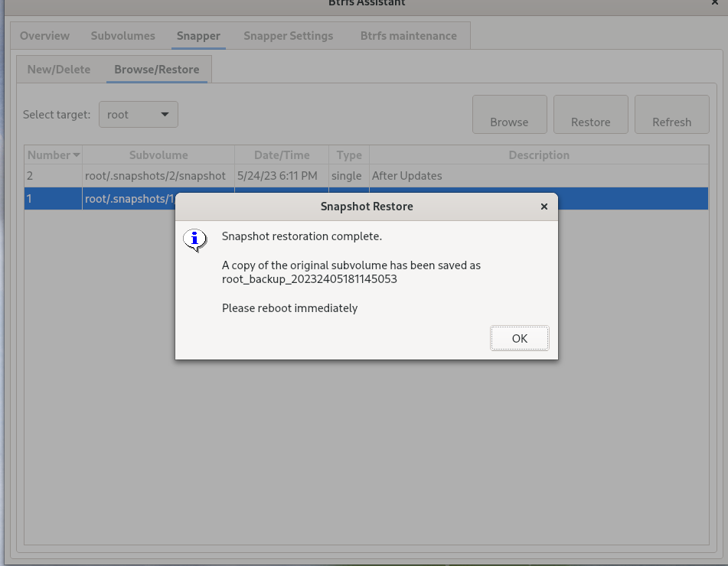The image size is (728, 566).
Task: Click the Snapshot Restore dialog title
Action: (x=367, y=207)
